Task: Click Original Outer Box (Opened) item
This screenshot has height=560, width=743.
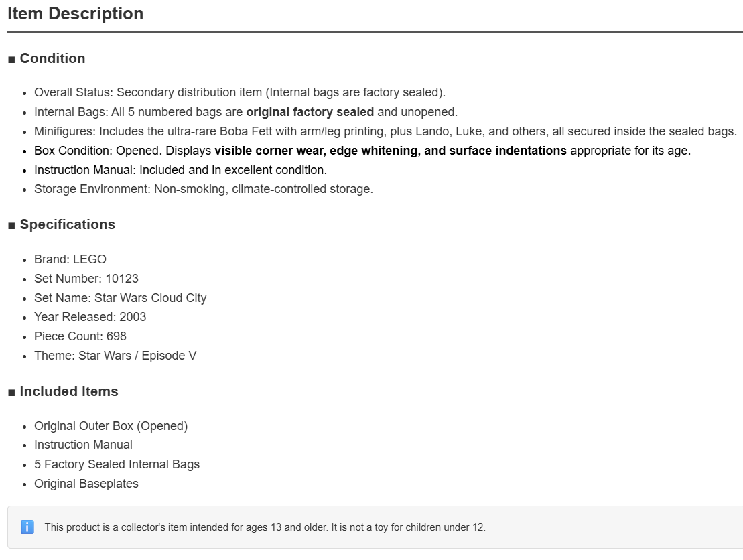Action: tap(111, 426)
